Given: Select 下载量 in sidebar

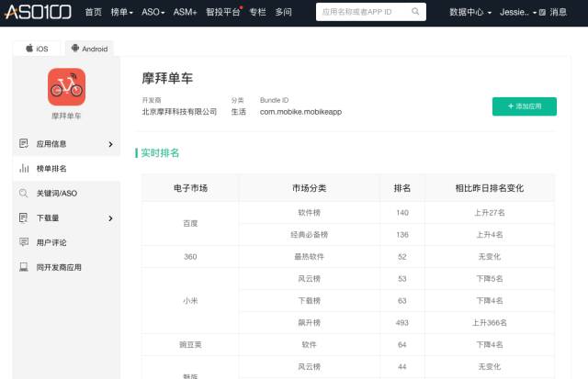Looking at the screenshot, I should 66,218.
